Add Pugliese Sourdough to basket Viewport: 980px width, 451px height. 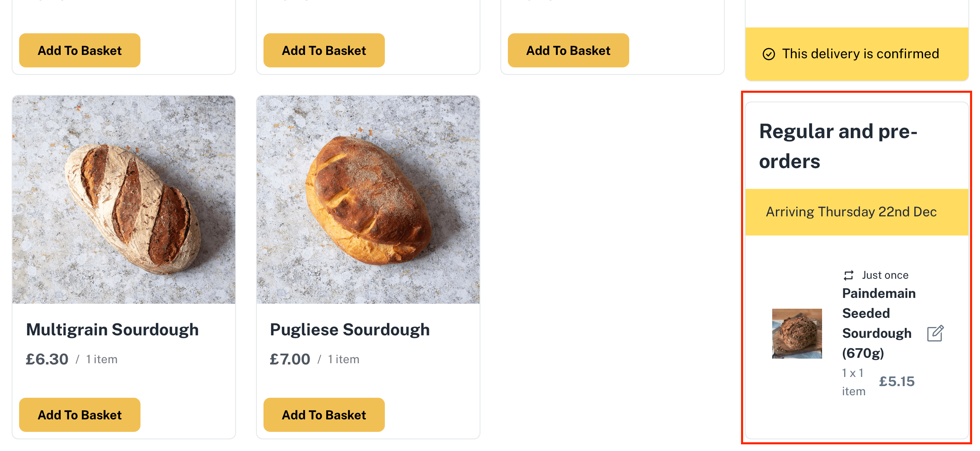[x=324, y=414]
